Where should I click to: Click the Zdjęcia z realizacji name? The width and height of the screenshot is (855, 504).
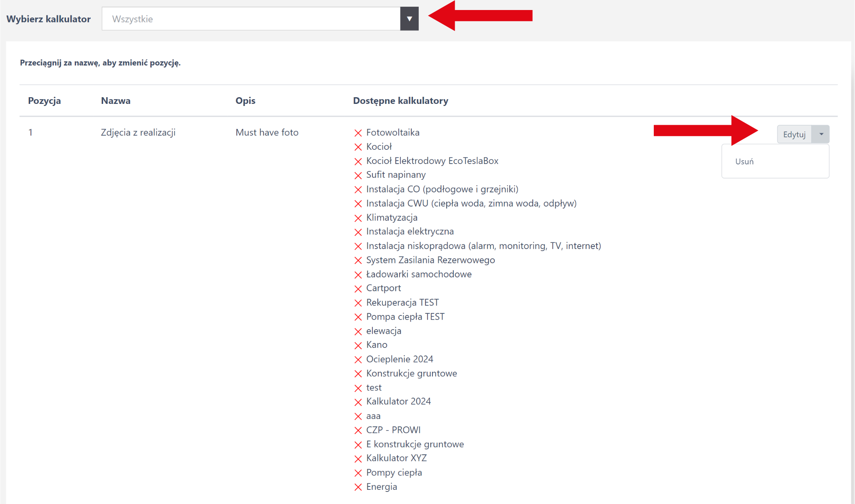(138, 133)
